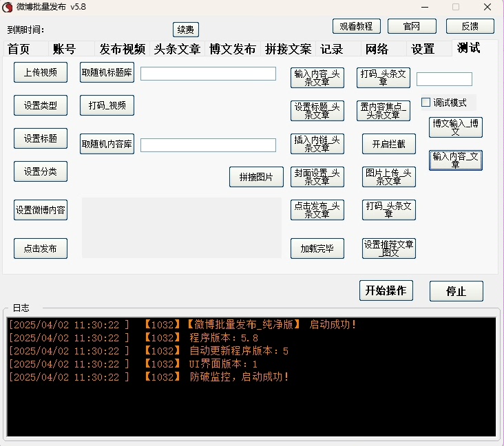
Task: Open the 发布视频 tab
Action: click(122, 49)
